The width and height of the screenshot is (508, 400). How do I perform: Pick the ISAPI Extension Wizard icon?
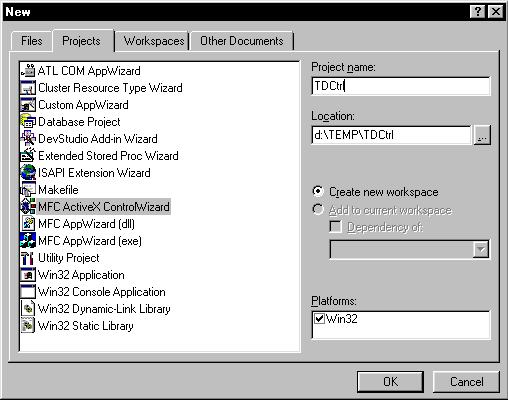[x=28, y=172]
